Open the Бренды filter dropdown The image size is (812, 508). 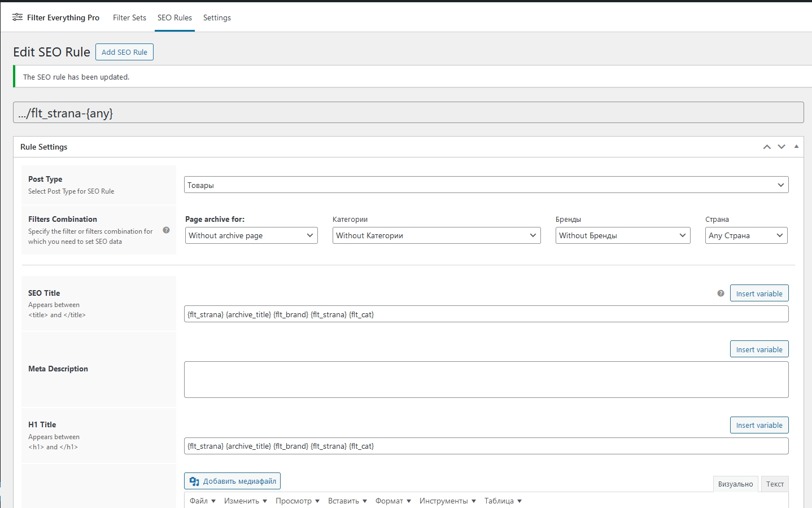pos(622,235)
